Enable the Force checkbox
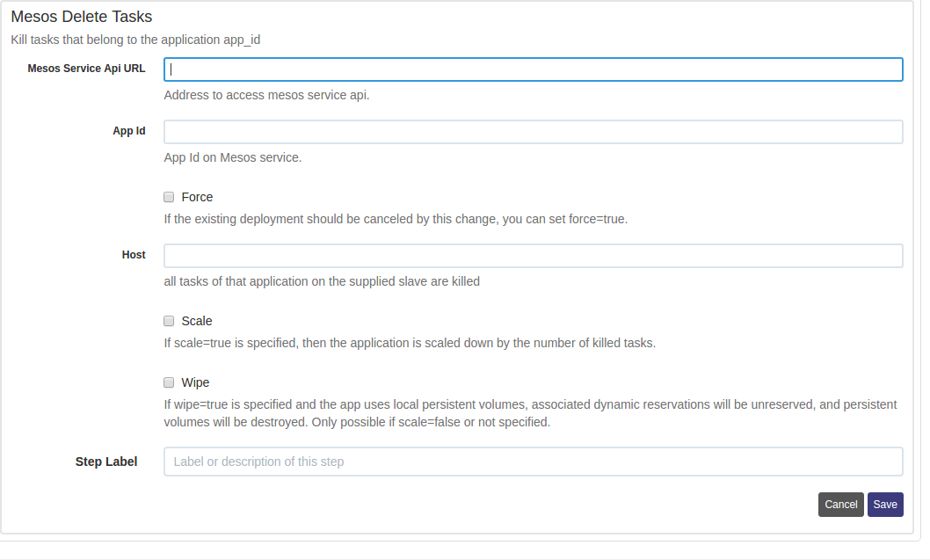This screenshot has width=930, height=560. (169, 197)
